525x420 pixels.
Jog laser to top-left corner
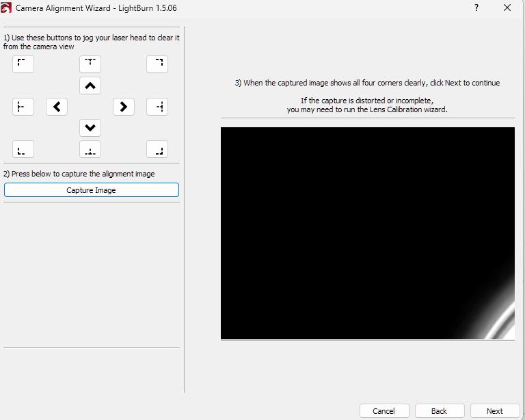tap(23, 64)
